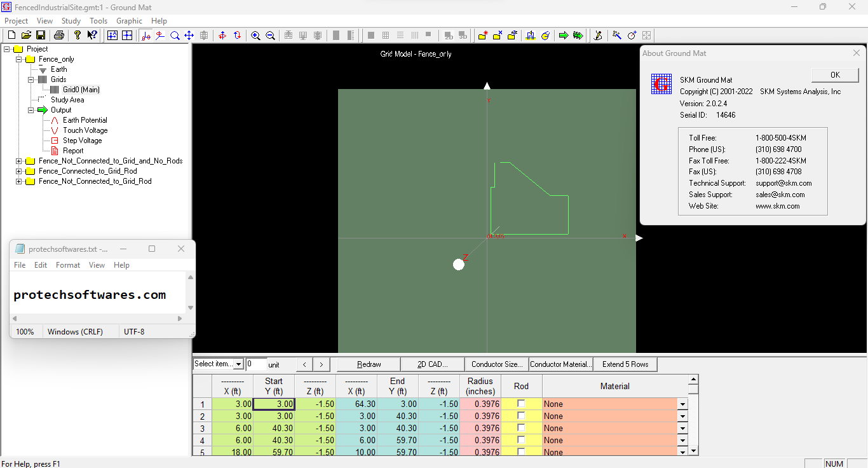Click the table's vertical scrollbar down arrow
868x468 pixels.
point(693,450)
